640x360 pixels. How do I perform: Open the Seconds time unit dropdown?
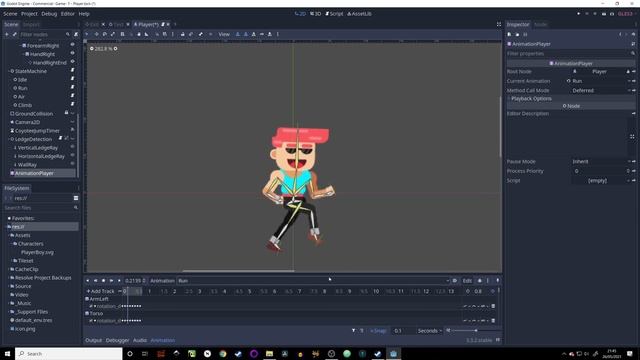pyautogui.click(x=429, y=331)
